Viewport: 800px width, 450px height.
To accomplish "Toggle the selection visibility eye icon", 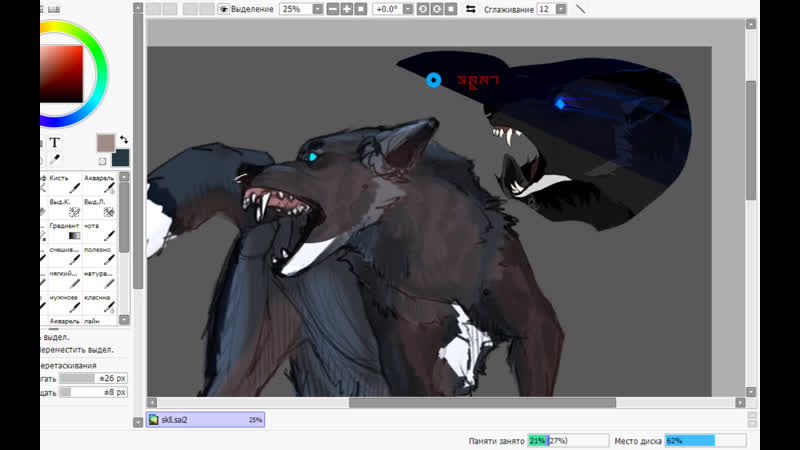I will click(223, 9).
